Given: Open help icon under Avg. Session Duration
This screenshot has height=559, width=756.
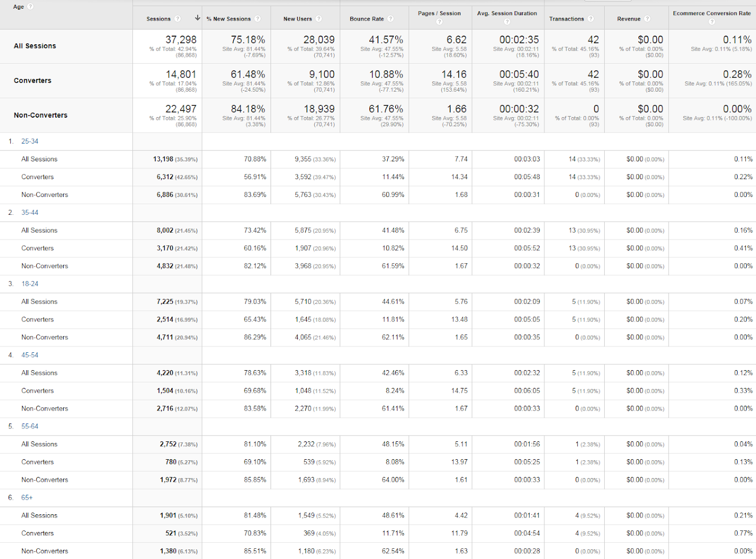Looking at the screenshot, I should pos(507,22).
